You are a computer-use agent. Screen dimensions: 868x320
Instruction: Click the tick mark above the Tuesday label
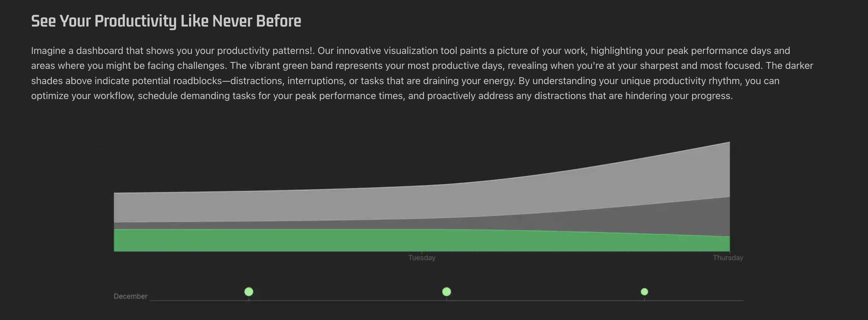coord(421,252)
